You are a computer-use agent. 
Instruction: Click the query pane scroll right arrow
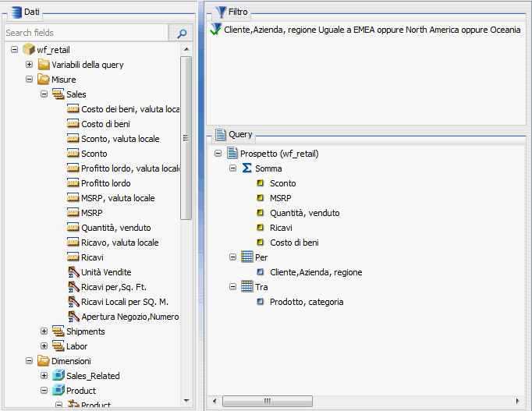(517, 401)
